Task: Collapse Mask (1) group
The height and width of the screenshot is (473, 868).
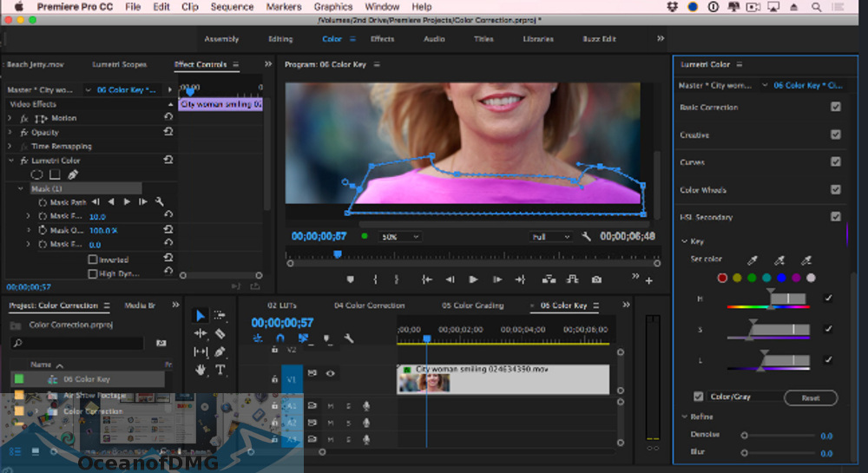Action: coord(21,188)
